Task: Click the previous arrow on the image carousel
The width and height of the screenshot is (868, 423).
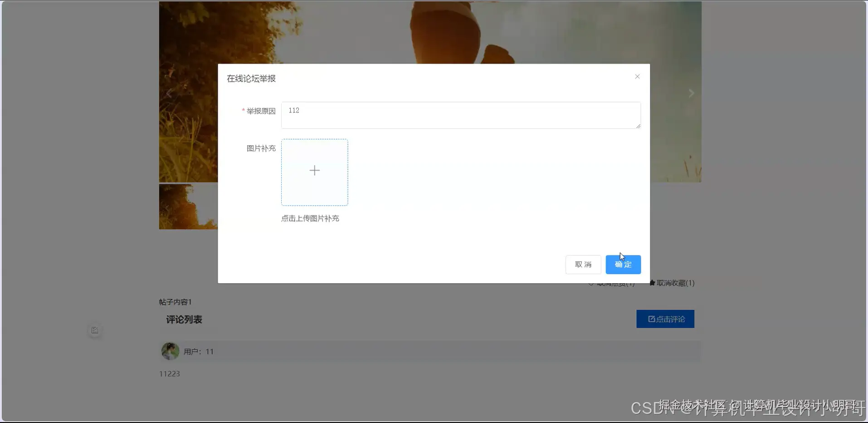Action: (x=169, y=93)
